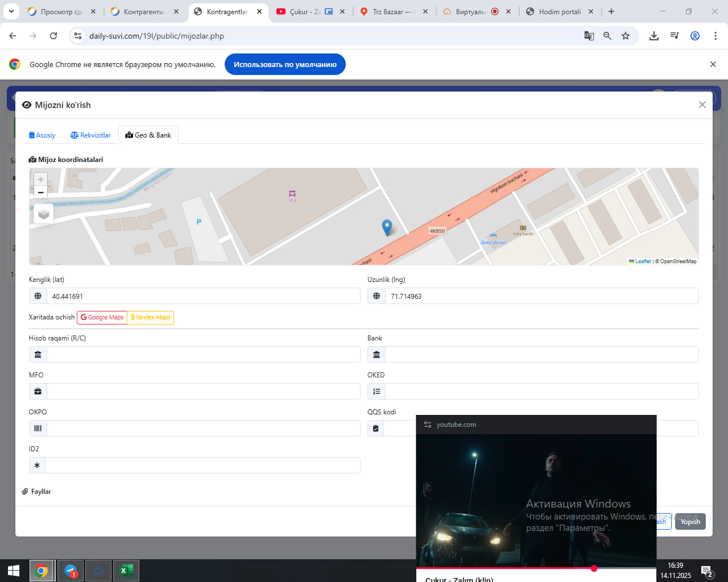The image size is (728, 582).
Task: Open the map layers control
Action: pyautogui.click(x=44, y=214)
